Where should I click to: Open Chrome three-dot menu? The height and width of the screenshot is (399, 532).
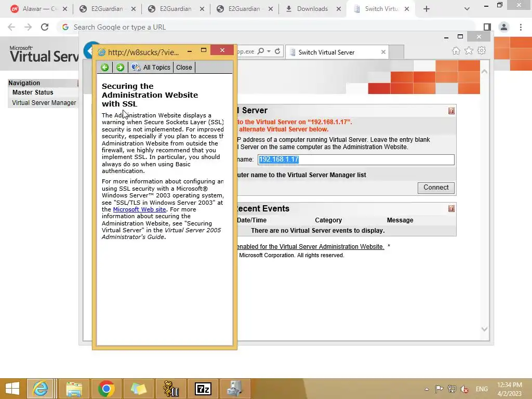(521, 27)
